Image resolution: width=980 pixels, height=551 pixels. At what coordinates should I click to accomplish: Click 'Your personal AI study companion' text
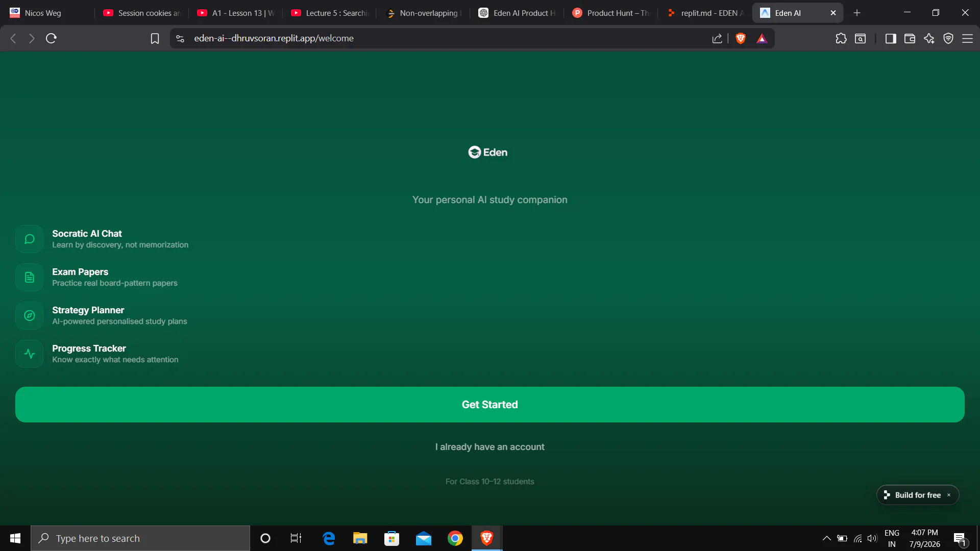pos(490,200)
